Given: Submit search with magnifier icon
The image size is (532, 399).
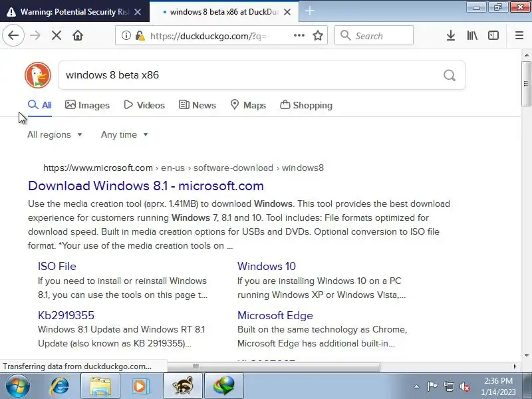Looking at the screenshot, I should click(450, 75).
